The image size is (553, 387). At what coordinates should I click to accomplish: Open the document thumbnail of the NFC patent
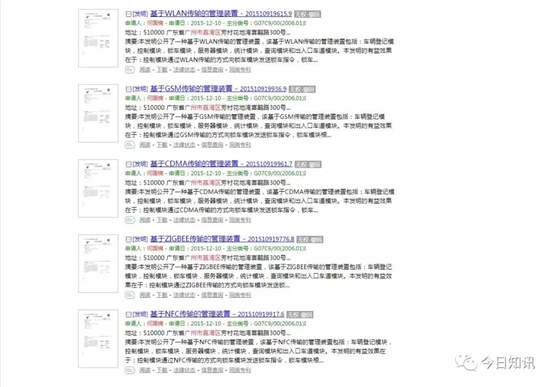[98, 339]
